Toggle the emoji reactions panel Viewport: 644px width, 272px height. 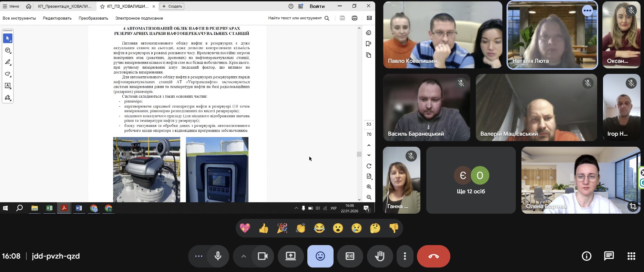[x=320, y=256]
